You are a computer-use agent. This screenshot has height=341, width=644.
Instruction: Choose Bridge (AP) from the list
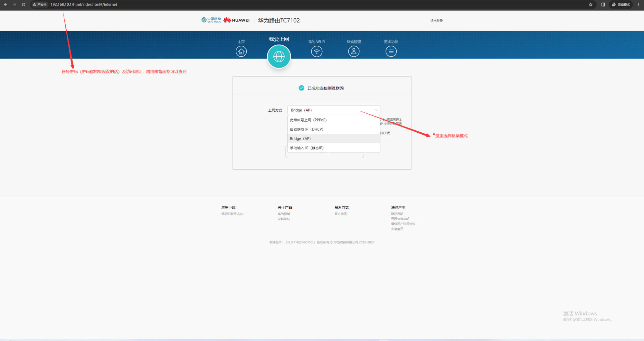300,139
